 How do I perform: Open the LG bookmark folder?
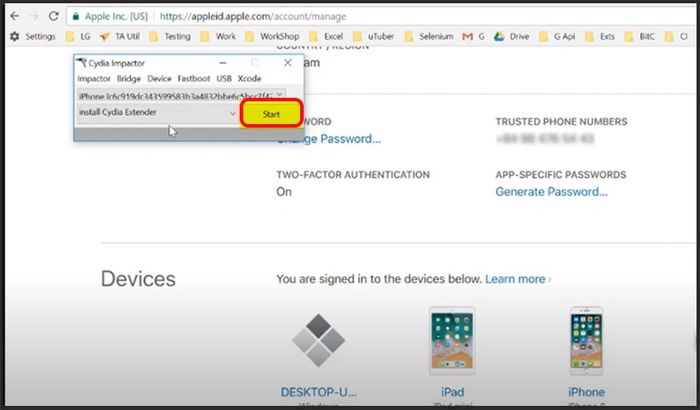point(78,36)
